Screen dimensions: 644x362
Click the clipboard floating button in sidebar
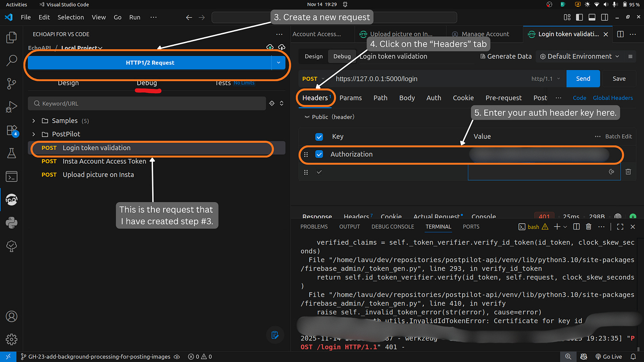[x=275, y=335]
